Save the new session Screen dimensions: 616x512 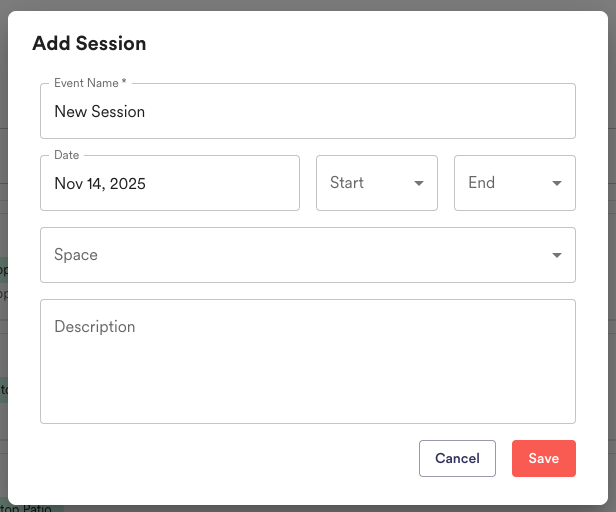click(544, 459)
